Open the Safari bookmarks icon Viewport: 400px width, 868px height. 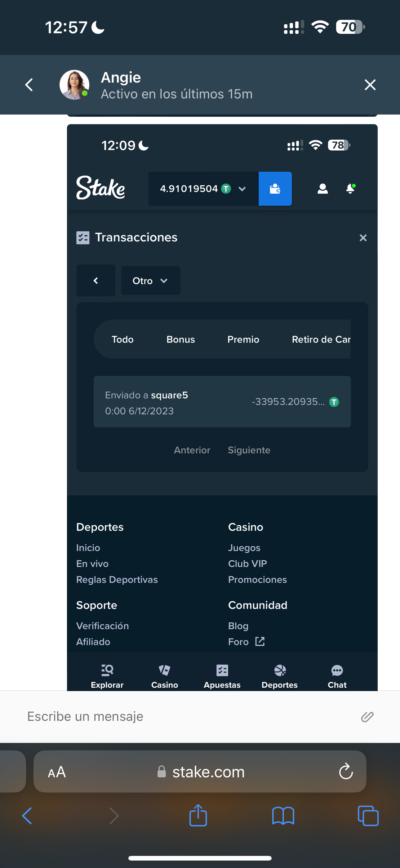283,816
